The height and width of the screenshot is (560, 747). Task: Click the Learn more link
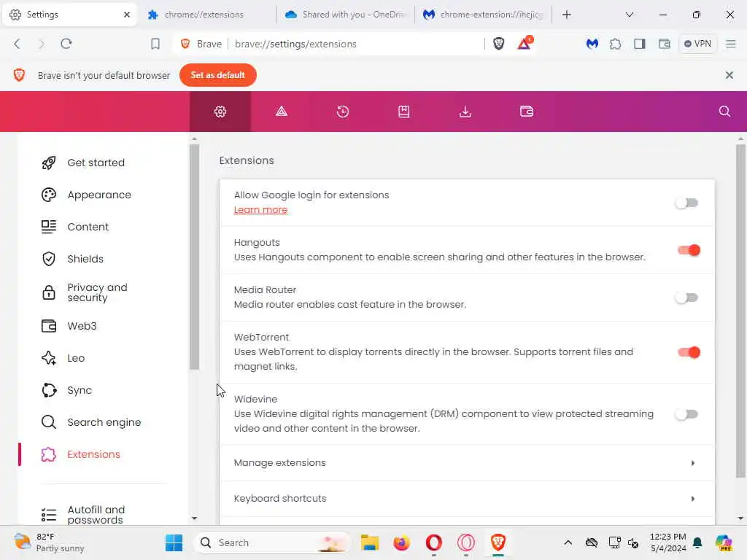click(260, 210)
